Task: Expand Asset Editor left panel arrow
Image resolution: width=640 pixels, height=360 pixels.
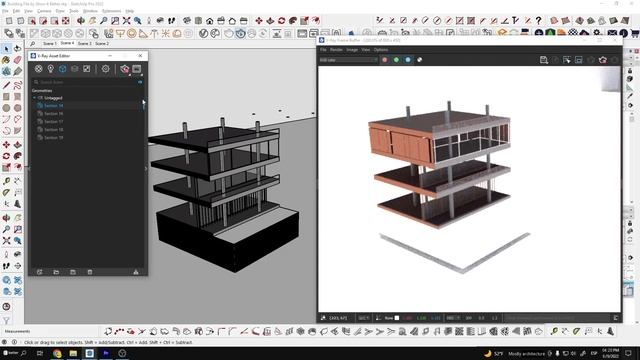Action: click(29, 169)
